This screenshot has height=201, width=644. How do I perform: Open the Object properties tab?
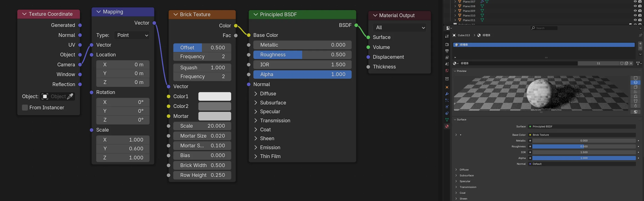pos(447,87)
